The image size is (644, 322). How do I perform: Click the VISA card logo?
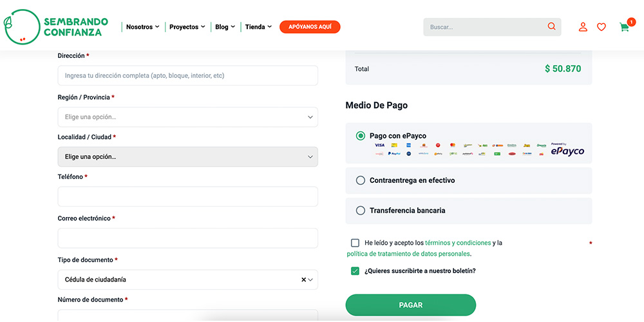click(379, 146)
